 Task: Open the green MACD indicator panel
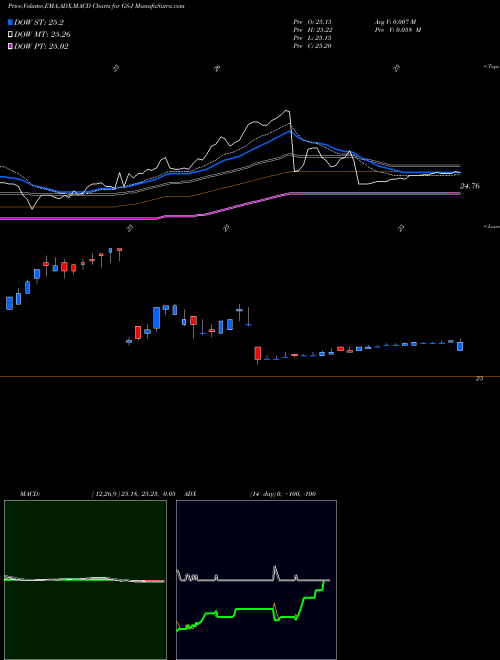tap(85, 580)
